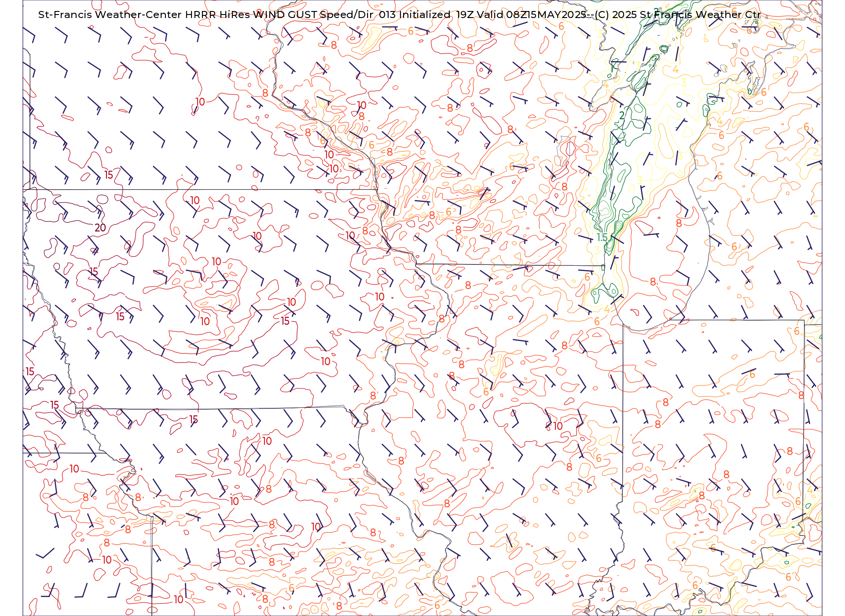845x616 pixels.
Task: Click the "20" contour label on the map
Action: click(x=100, y=228)
